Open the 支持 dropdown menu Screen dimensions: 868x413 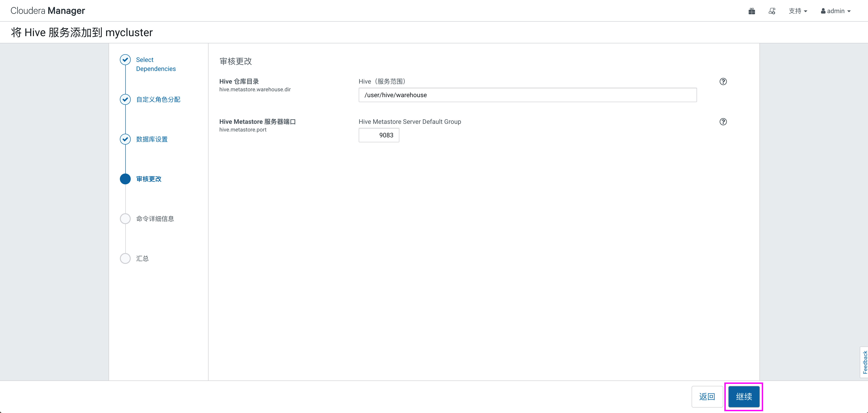(x=798, y=11)
